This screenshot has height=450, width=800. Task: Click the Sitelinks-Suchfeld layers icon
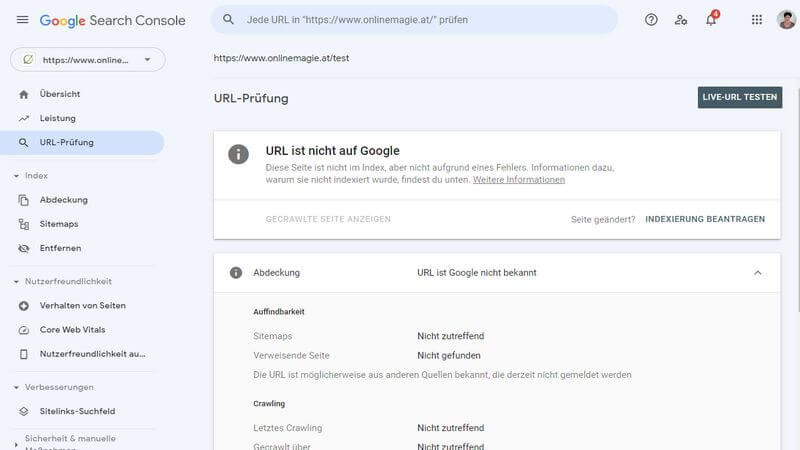pyautogui.click(x=23, y=411)
